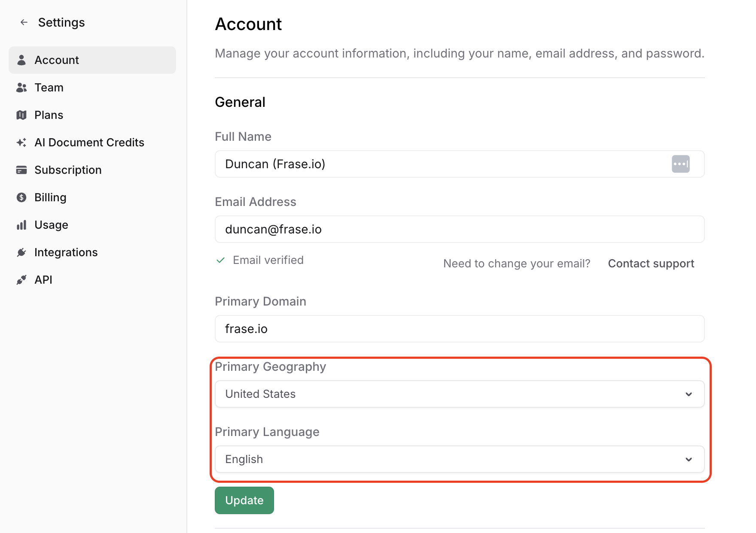Select the Email Address text field
This screenshot has width=756, height=533.
point(459,229)
